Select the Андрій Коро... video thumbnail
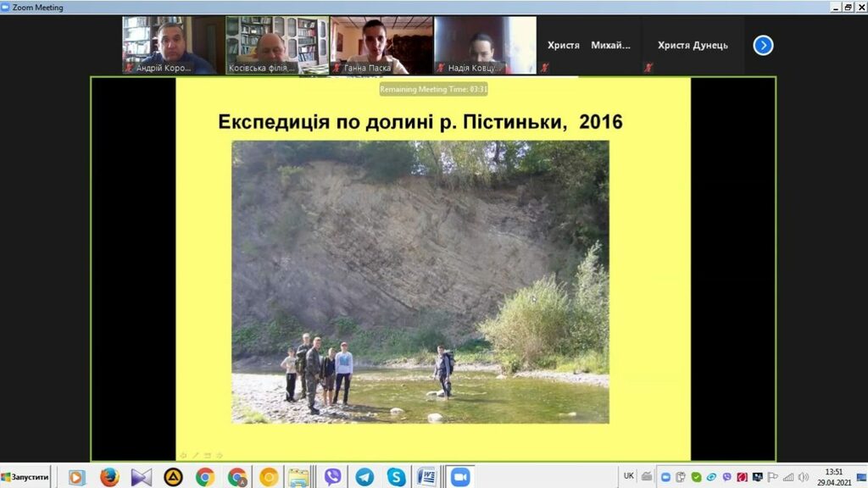Screen dimensions: 868x488 [x=172, y=45]
